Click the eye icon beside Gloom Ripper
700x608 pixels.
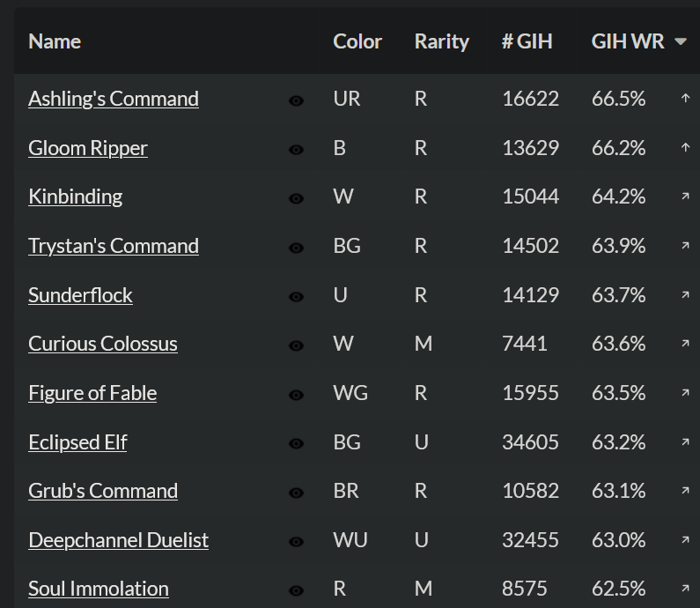tap(296, 150)
